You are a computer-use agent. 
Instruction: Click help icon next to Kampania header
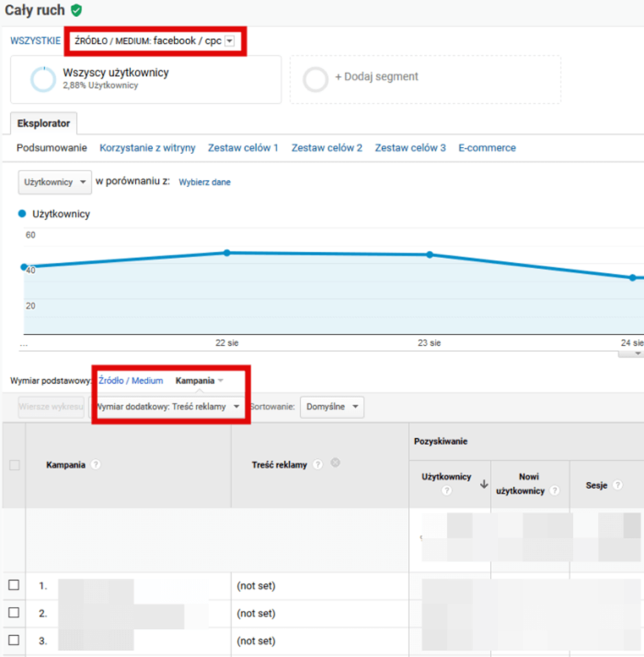click(x=96, y=465)
